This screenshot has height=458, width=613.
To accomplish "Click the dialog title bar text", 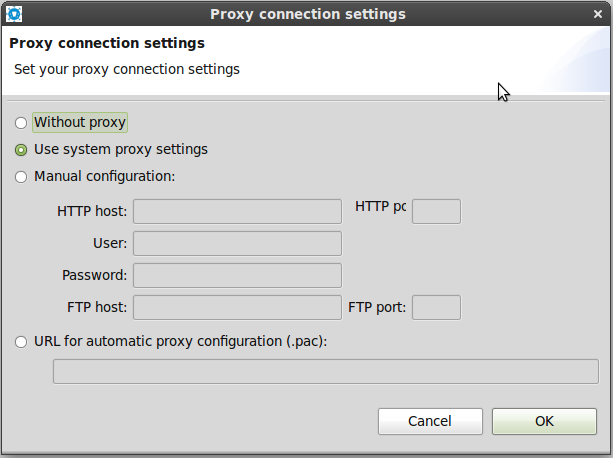I will tap(308, 14).
